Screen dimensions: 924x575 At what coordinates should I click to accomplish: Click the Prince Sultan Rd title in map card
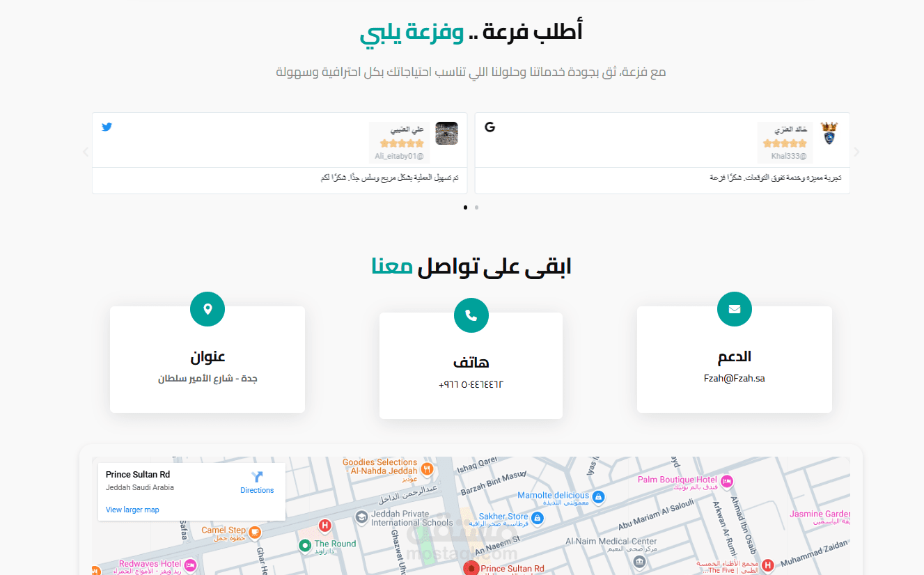[138, 475]
